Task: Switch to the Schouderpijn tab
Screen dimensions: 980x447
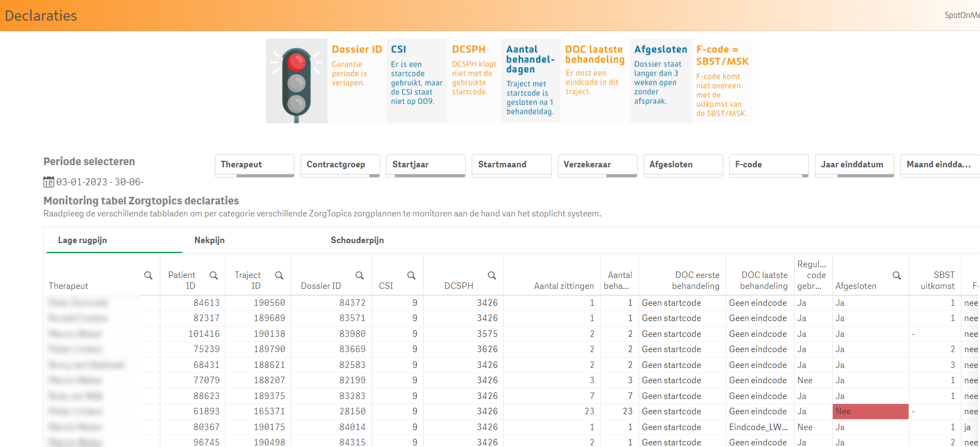Action: click(357, 240)
